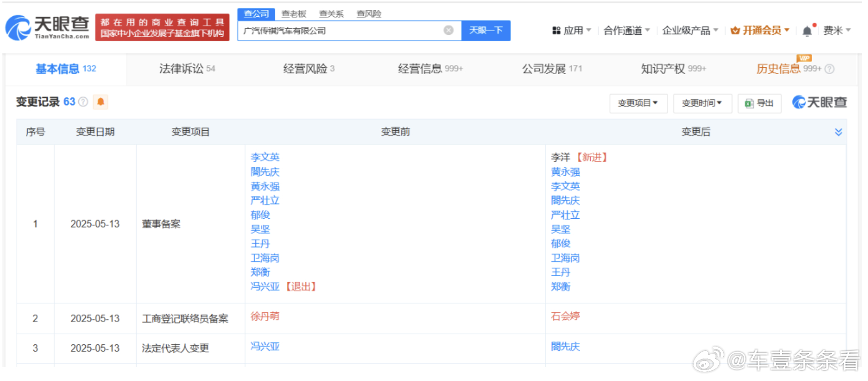Open the help icon beside 变更记录 63
The image size is (868, 381).
(83, 102)
